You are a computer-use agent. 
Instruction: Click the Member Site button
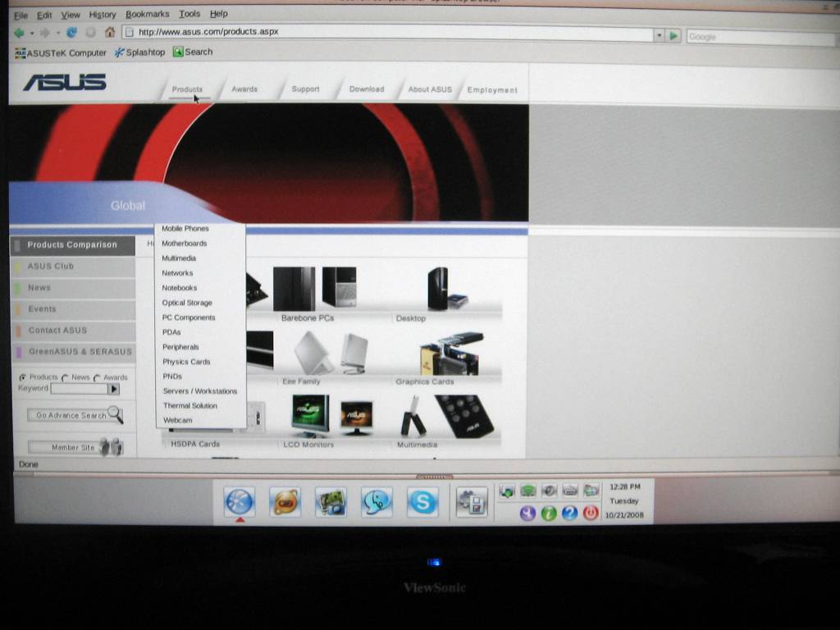(75, 447)
